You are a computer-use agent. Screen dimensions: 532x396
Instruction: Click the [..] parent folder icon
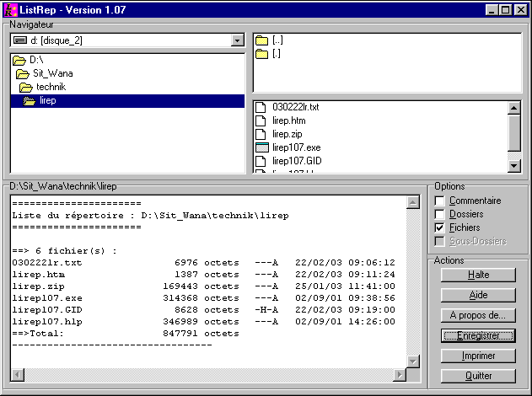(x=261, y=40)
